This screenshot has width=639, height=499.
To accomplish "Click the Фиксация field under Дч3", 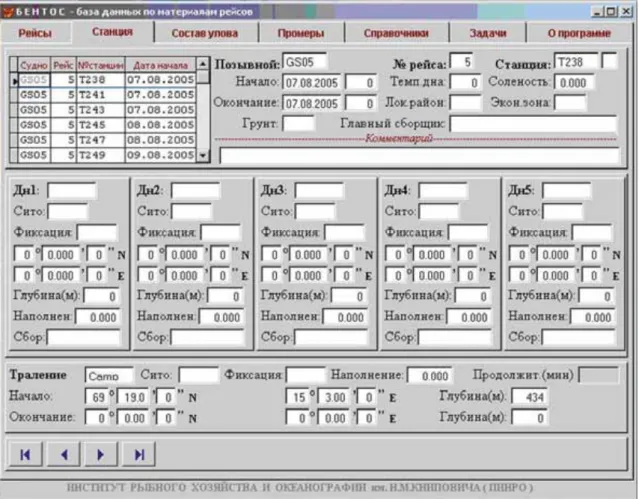I will coord(344,232).
